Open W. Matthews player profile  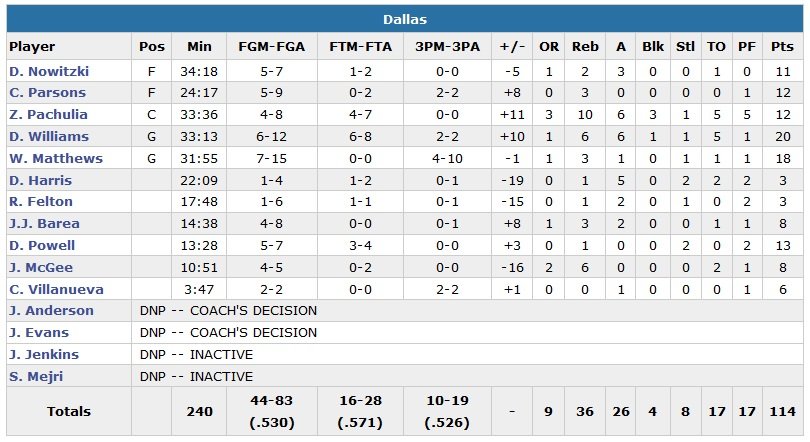point(56,159)
